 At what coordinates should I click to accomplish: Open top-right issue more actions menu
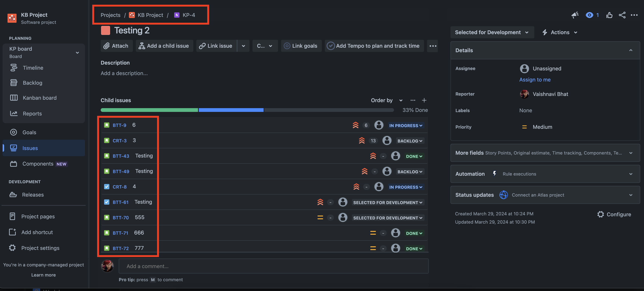634,15
